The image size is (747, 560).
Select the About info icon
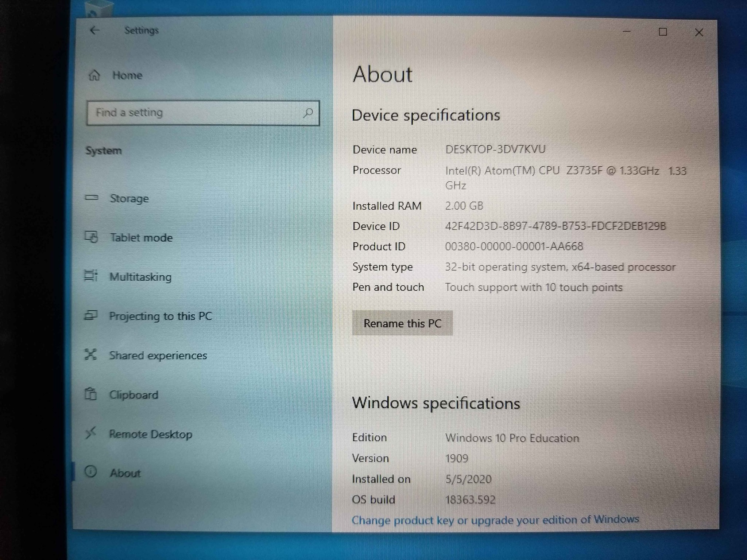tap(90, 472)
